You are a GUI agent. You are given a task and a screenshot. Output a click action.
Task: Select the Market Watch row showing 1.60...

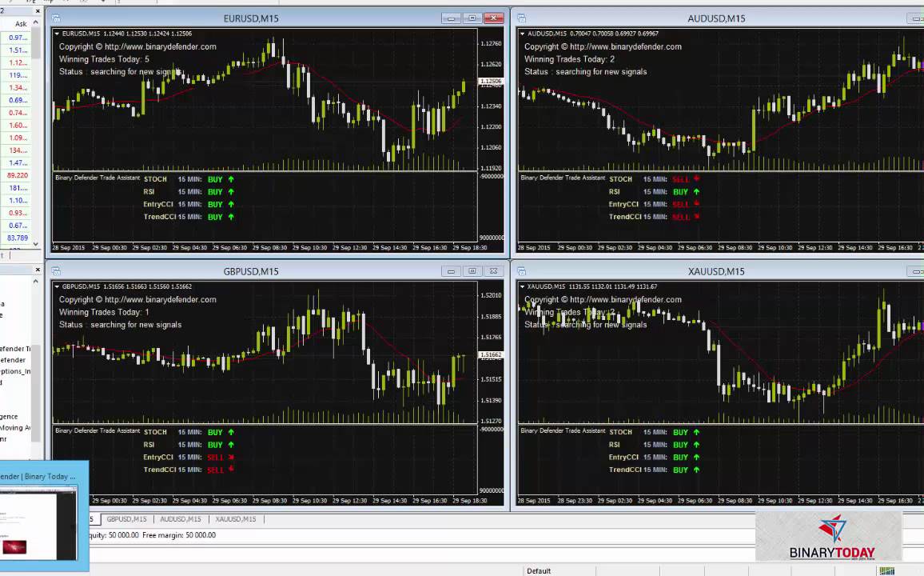[16, 126]
